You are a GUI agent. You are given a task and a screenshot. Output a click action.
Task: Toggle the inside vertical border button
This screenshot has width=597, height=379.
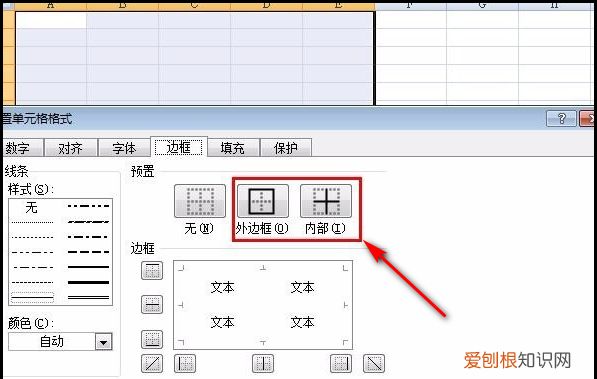[x=263, y=363]
